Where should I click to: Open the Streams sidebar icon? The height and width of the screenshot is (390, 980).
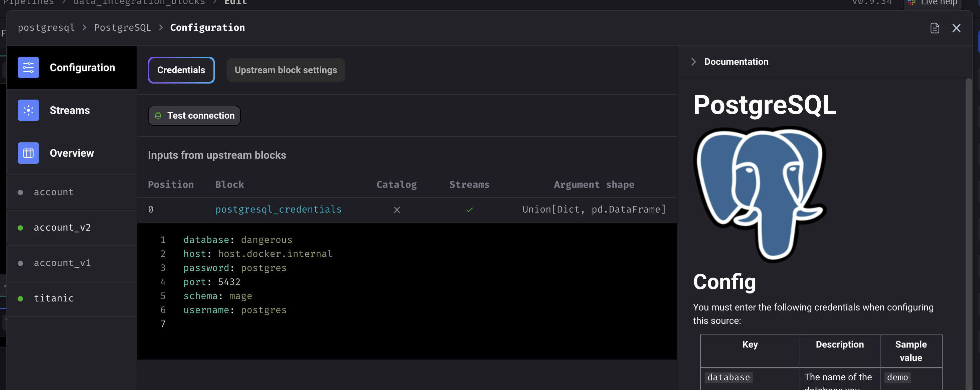28,110
